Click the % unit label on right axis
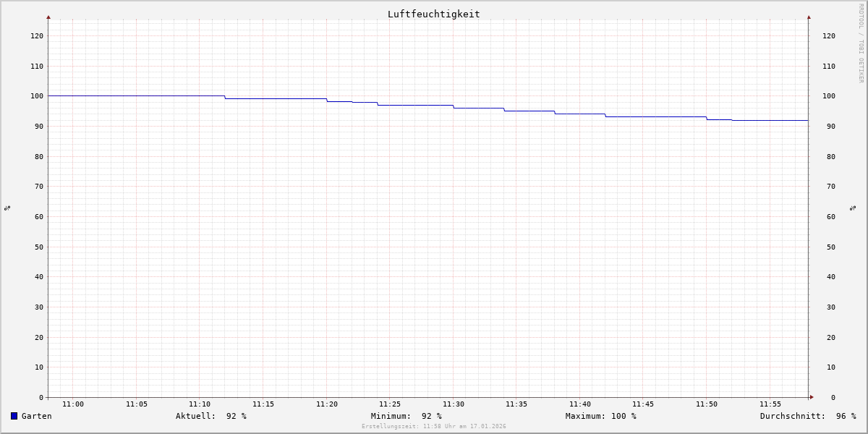This screenshot has height=434, width=868. pyautogui.click(x=854, y=208)
